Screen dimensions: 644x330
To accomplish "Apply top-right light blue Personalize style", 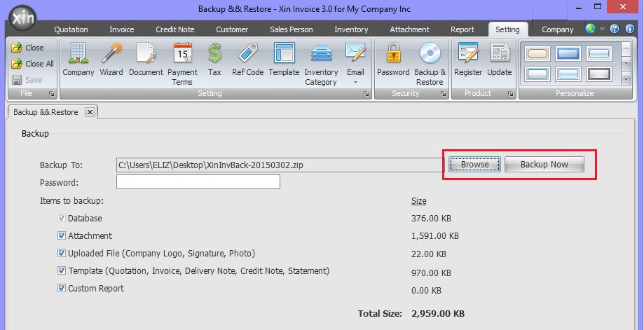I will point(599,53).
